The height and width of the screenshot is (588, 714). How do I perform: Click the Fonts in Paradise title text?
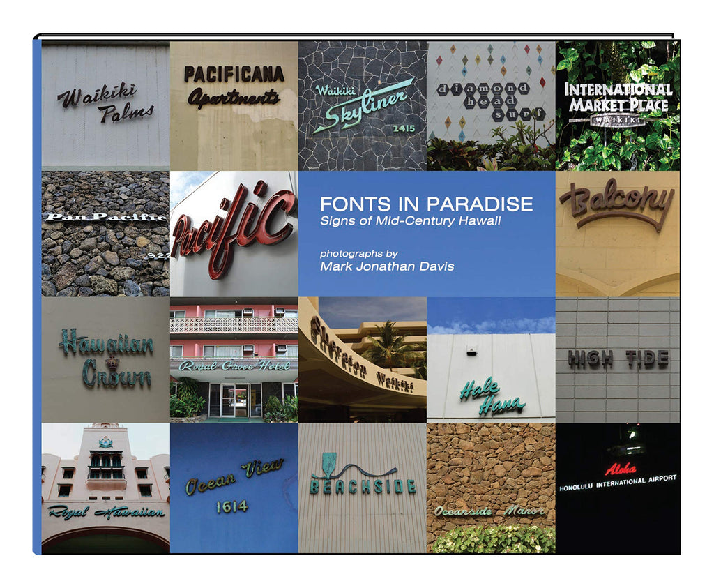[x=426, y=204]
